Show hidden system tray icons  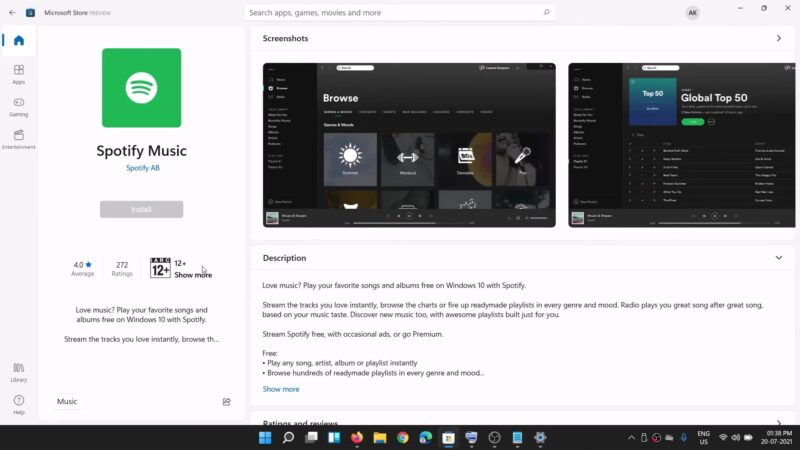[631, 438]
